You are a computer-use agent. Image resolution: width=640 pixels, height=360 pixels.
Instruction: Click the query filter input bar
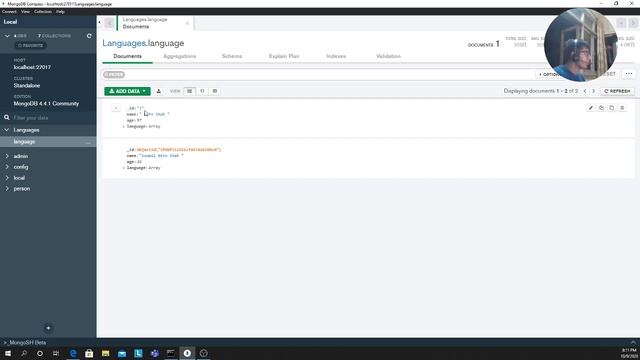pos(318,75)
